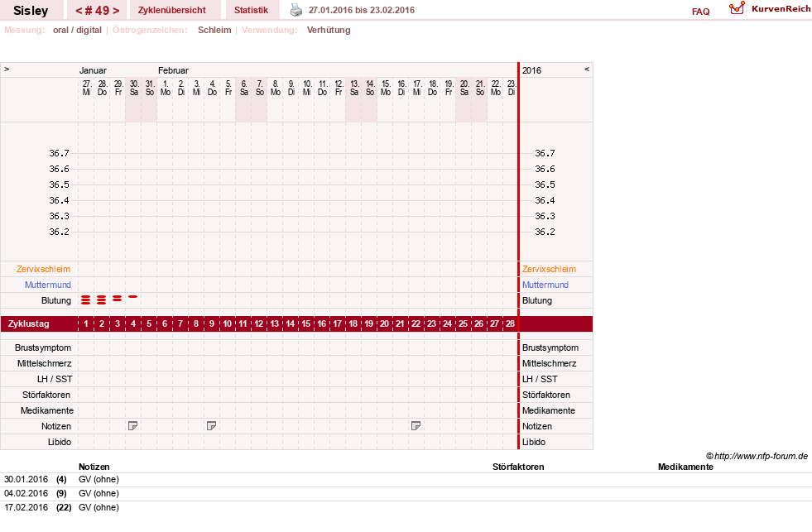Click left Medikamente row label

47,410
